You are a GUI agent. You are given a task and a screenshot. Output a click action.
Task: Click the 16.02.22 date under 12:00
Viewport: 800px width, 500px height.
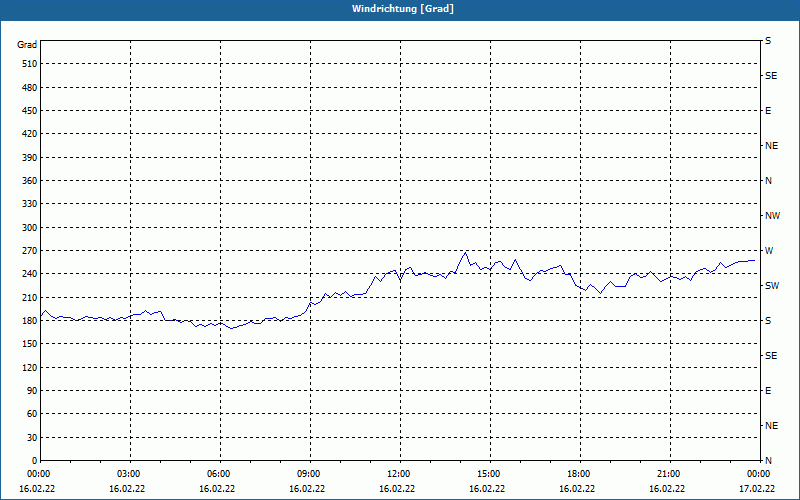(x=397, y=489)
